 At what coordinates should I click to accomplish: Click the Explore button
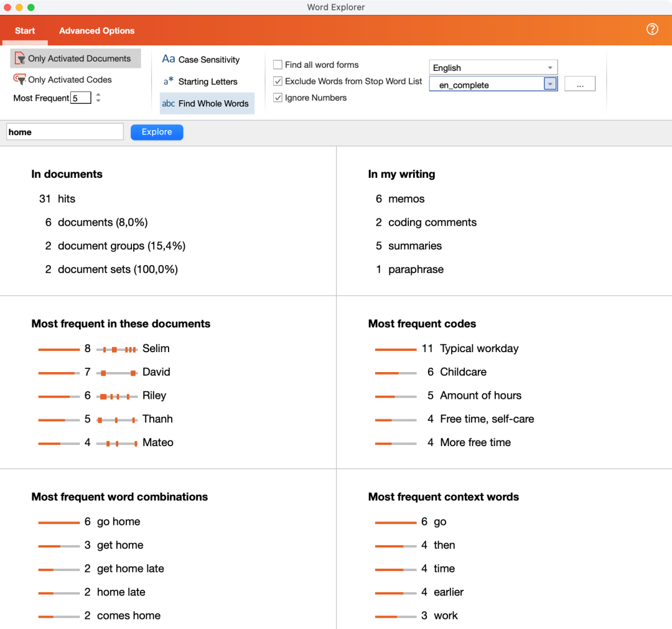pyautogui.click(x=157, y=132)
